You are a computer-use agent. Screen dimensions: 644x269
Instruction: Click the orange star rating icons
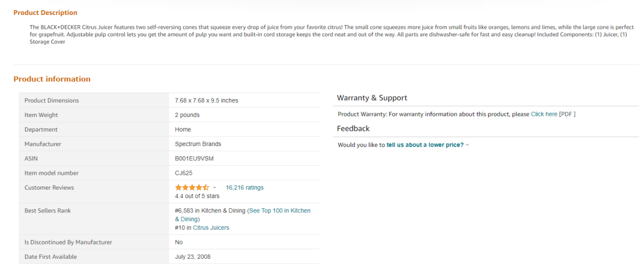[x=191, y=187]
